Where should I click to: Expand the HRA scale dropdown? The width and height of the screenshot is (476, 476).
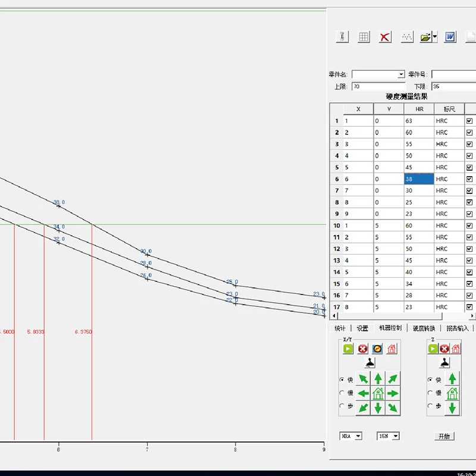[x=358, y=436]
